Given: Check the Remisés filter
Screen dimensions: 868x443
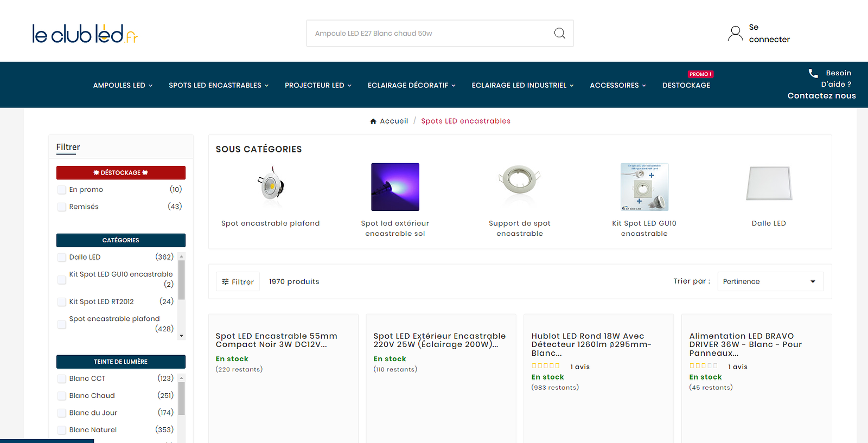Looking at the screenshot, I should tap(62, 207).
